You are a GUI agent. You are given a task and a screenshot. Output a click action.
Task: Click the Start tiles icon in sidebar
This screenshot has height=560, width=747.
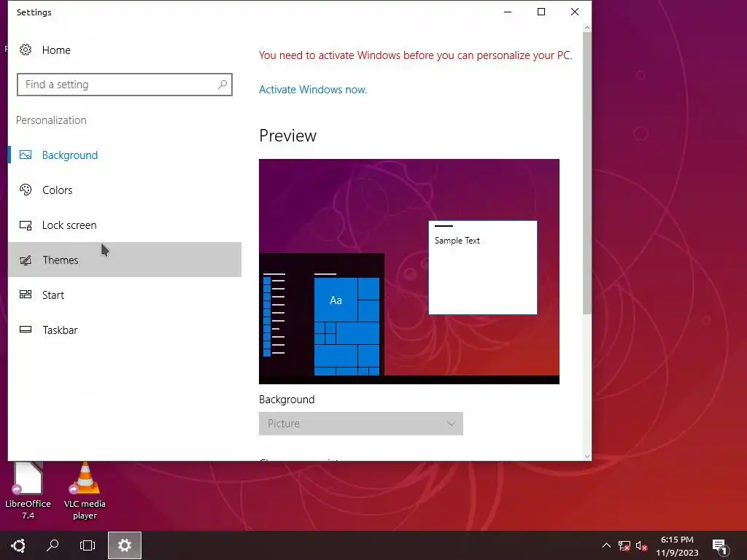[26, 295]
